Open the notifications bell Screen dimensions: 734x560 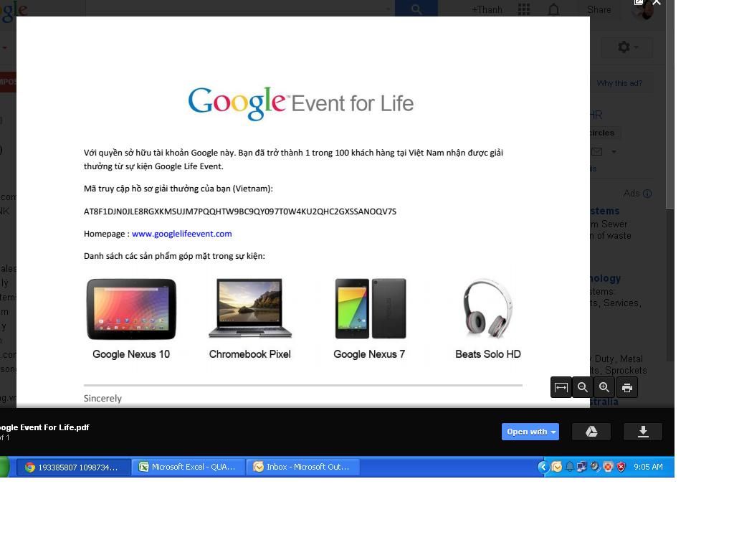tap(554, 9)
